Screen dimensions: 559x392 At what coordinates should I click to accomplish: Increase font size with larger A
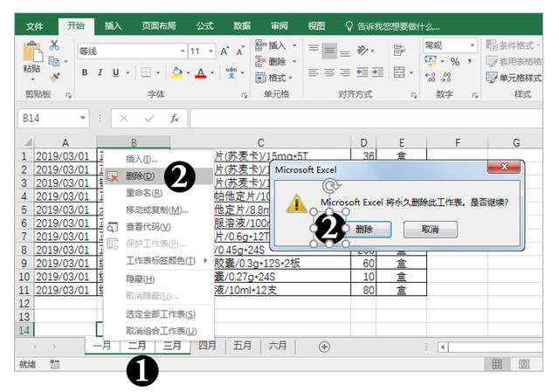224,51
